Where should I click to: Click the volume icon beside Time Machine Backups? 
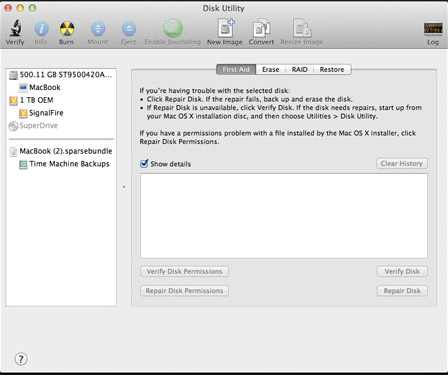(23, 164)
